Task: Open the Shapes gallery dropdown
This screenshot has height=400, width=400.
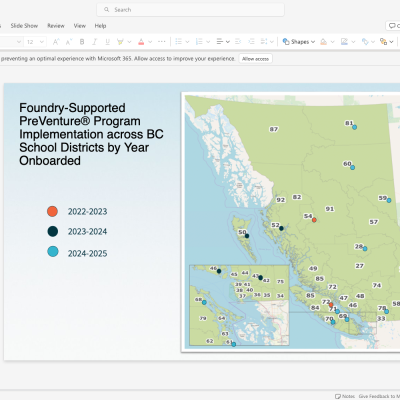Action: 299,42
